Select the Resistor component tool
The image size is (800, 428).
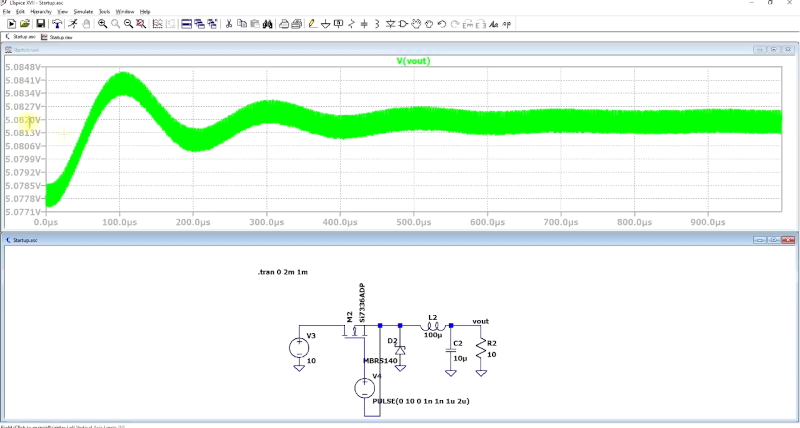point(350,23)
